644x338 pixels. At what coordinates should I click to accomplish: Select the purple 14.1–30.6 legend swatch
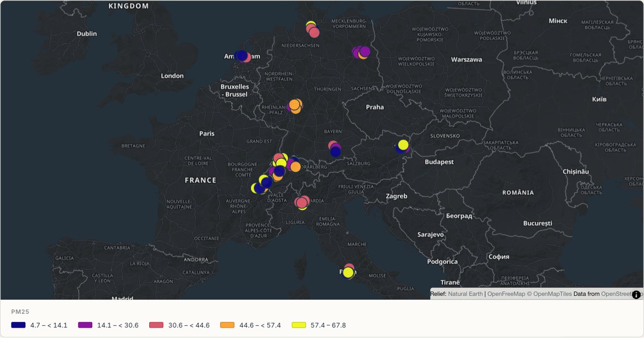pyautogui.click(x=85, y=325)
